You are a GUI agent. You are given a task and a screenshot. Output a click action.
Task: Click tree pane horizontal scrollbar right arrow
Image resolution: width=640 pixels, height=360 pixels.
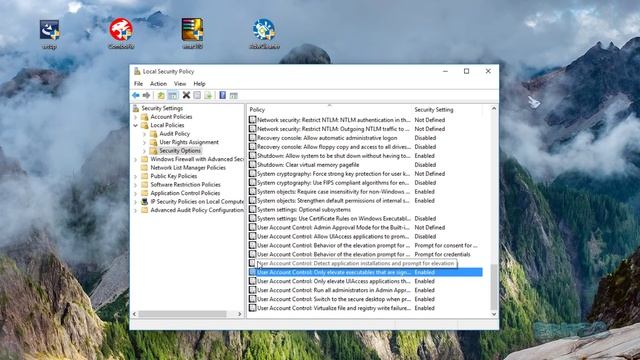click(x=240, y=314)
